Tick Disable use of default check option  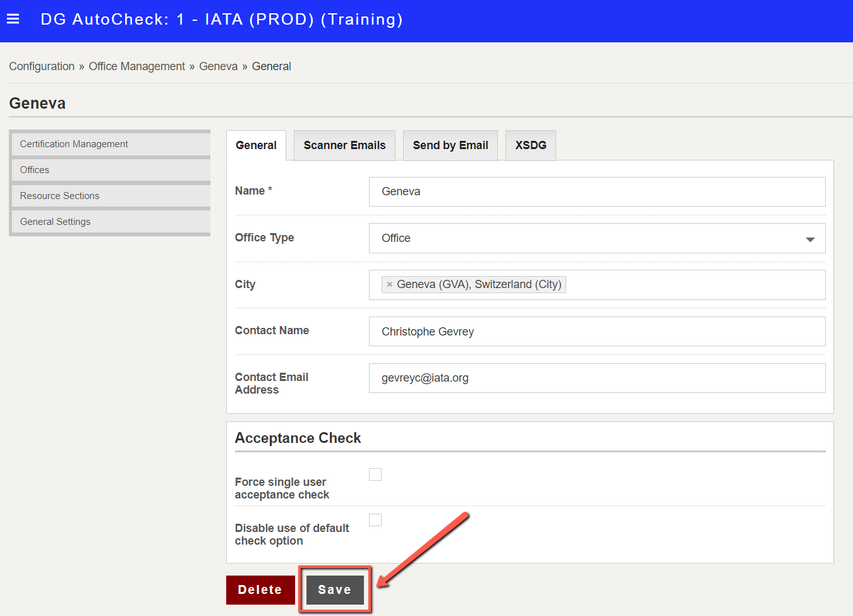click(x=375, y=520)
